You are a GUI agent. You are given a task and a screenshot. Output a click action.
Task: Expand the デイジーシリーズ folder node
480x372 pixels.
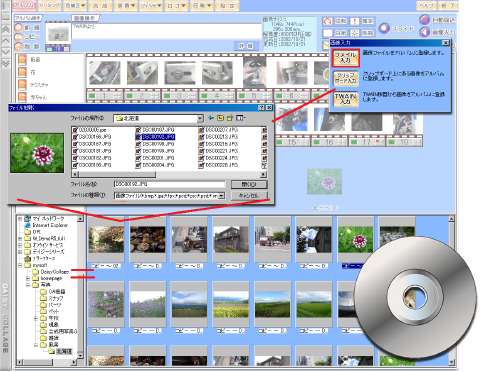[20, 252]
